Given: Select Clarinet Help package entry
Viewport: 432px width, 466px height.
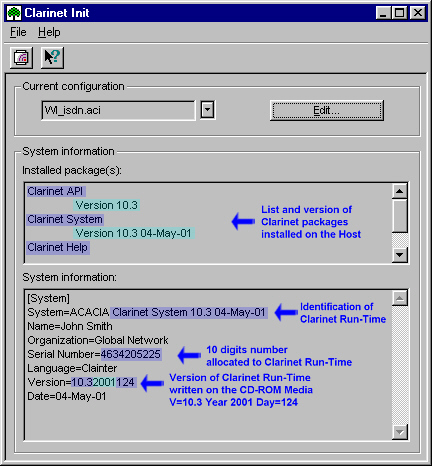Looking at the screenshot, I should (58, 247).
